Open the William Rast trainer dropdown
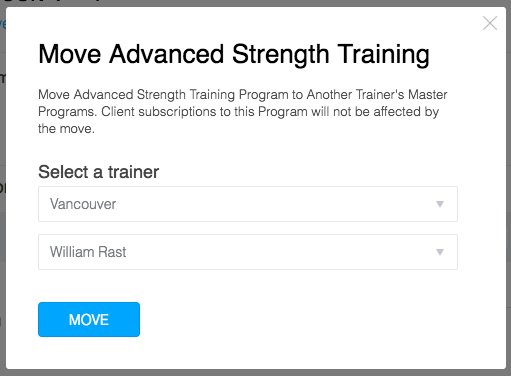Viewport: 511px width, 376px height. point(248,252)
